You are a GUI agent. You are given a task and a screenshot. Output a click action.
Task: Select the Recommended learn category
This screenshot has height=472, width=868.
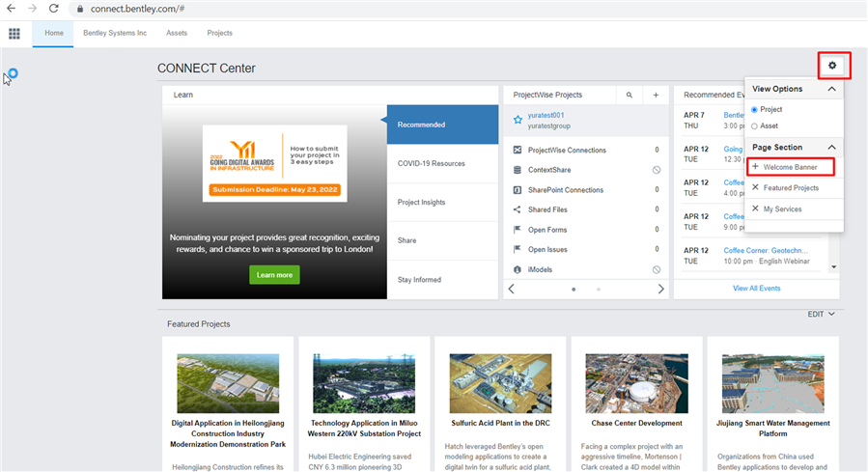pyautogui.click(x=442, y=125)
